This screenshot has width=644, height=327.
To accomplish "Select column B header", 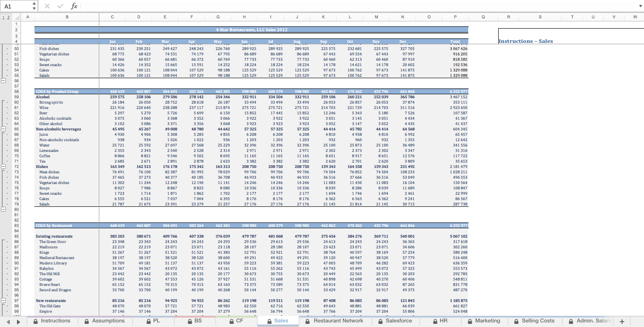I will pyautogui.click(x=67, y=17).
